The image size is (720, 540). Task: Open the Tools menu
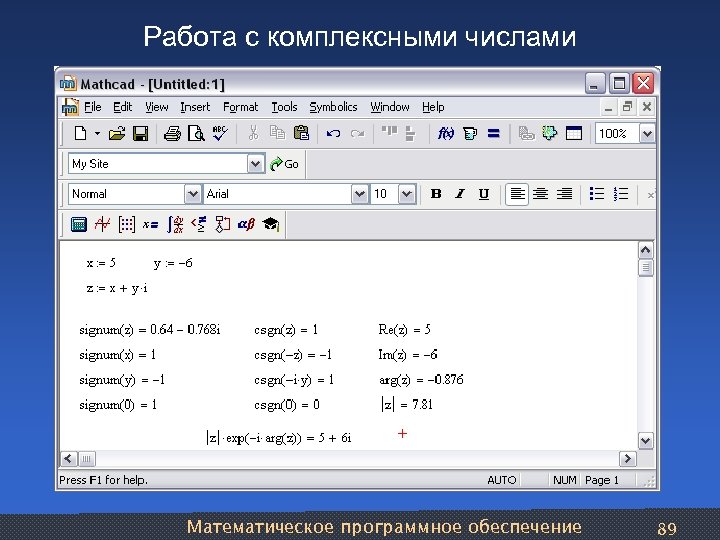[284, 107]
